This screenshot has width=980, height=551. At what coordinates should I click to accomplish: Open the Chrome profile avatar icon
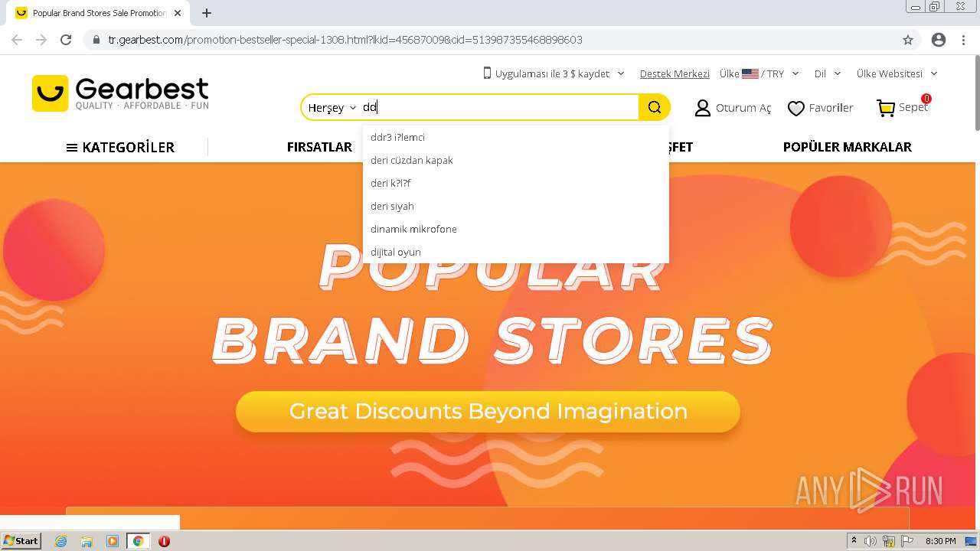point(939,40)
